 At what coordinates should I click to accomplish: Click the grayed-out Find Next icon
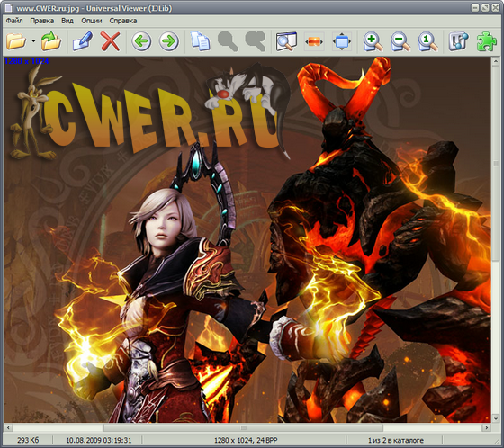256,41
